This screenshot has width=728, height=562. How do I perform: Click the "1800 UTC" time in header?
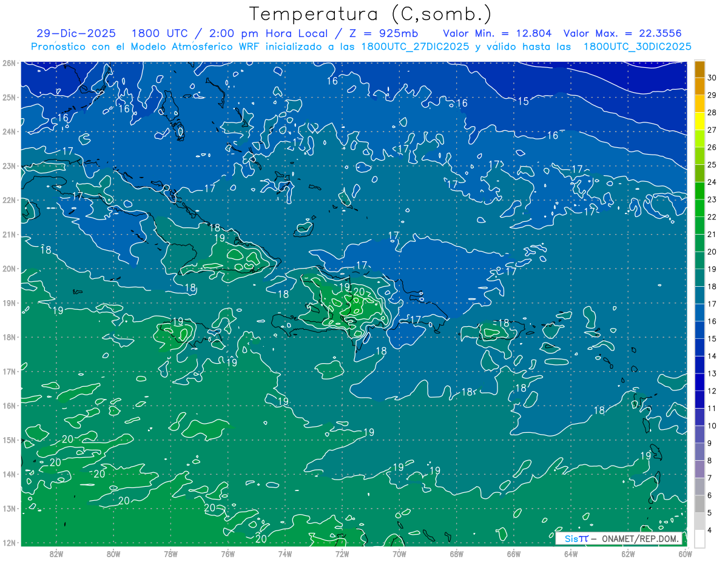coord(160,33)
